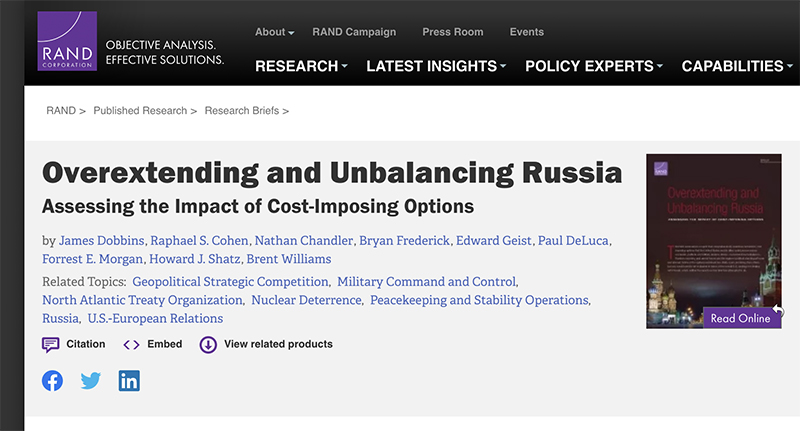This screenshot has height=431, width=800.
Task: Click the arrow icon beside Read Online
Action: click(x=778, y=313)
